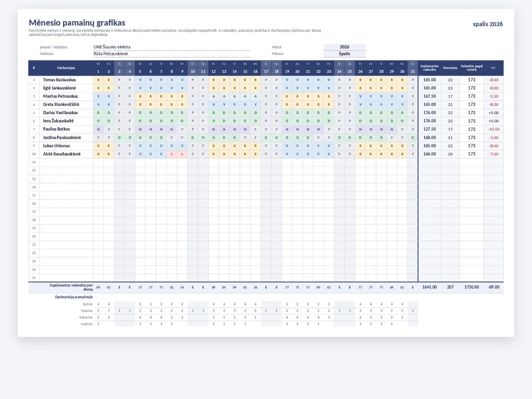The width and height of the screenshot is (532, 399).
Task: Click the "Valandos pagal sutartį" column header
Action: coord(471,68)
